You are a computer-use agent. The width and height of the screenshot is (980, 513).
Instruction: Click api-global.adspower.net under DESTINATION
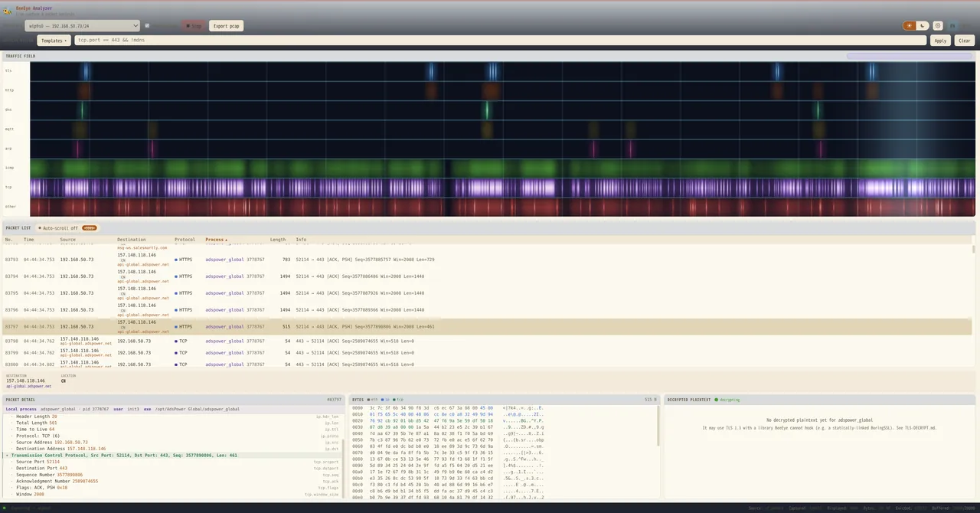28,386
